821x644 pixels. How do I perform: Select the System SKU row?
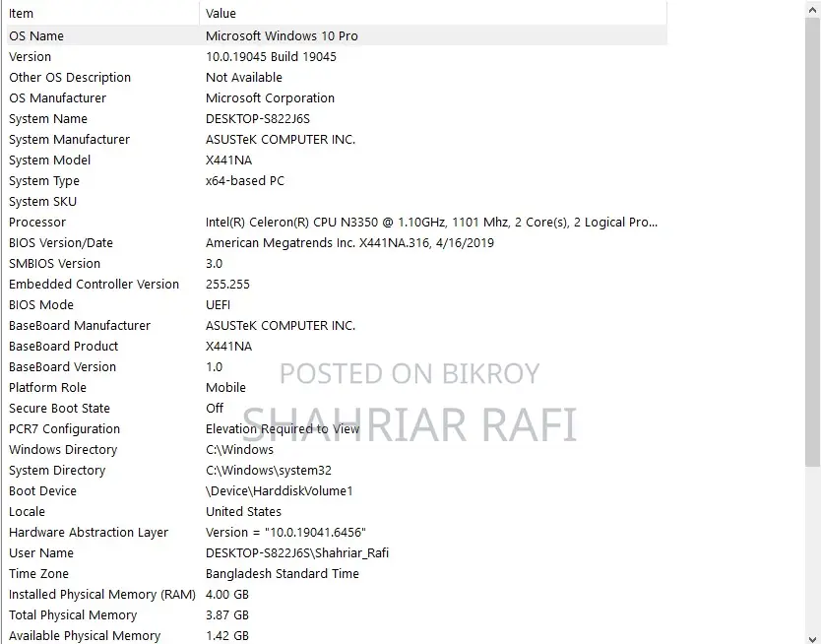[336, 201]
